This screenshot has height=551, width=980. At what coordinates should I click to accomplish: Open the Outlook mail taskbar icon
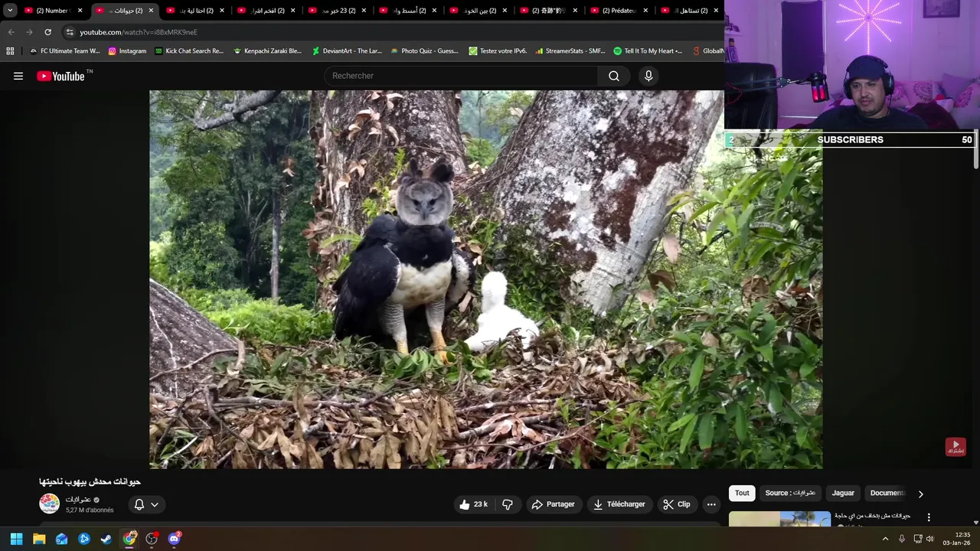click(x=61, y=539)
